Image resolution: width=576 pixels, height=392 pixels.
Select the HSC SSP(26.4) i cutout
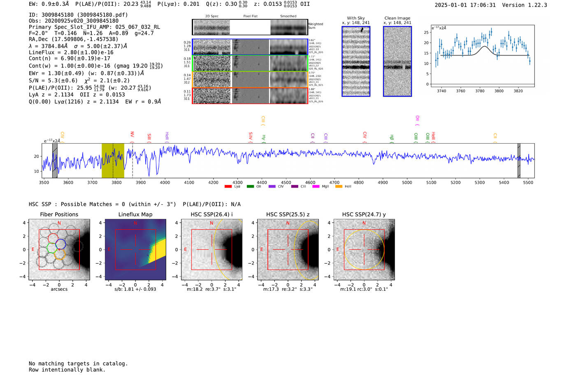pyautogui.click(x=211, y=250)
